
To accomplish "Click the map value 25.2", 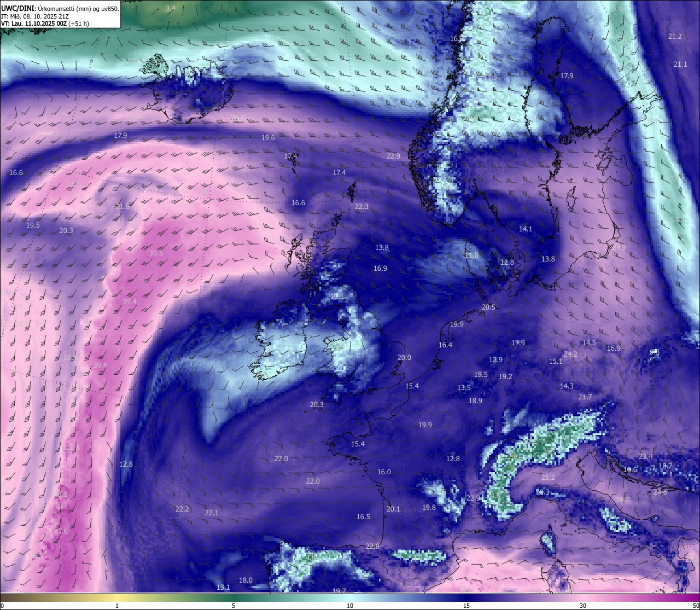I will click(x=548, y=477).
